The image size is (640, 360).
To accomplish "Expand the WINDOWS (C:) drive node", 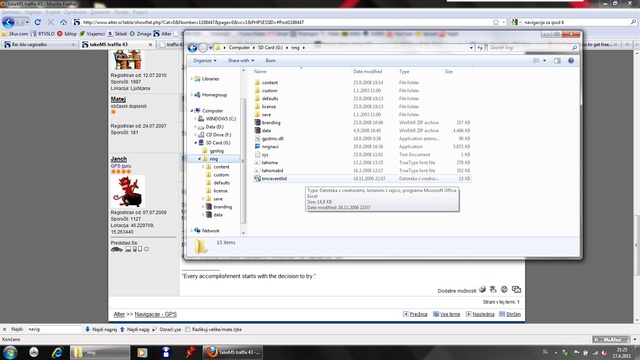I will click(x=196, y=119).
